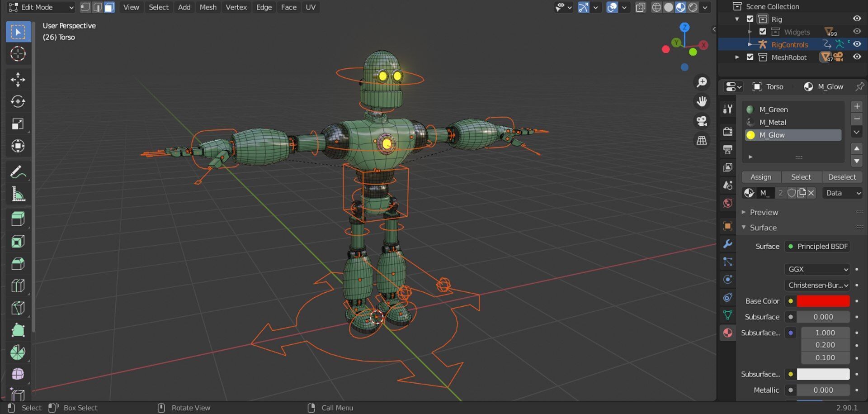Open the Scene properties tab

[x=727, y=185]
